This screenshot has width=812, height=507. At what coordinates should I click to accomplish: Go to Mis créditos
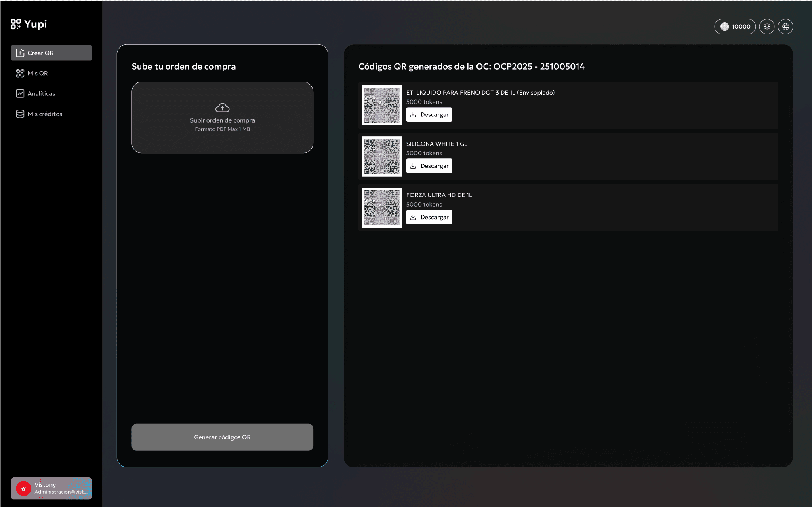[51, 114]
